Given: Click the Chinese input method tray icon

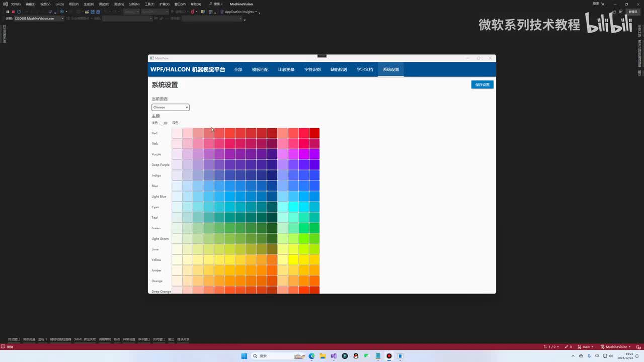Looking at the screenshot, I should pyautogui.click(x=596, y=356).
